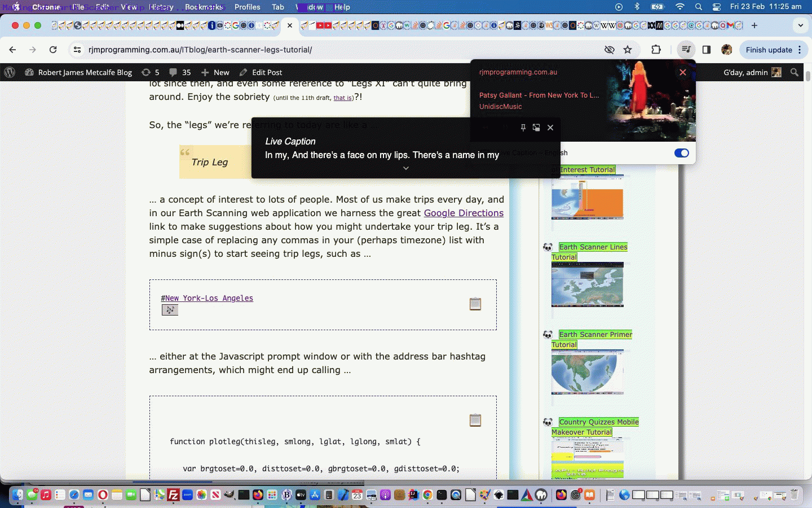Open a new tab with plus button

(754, 25)
